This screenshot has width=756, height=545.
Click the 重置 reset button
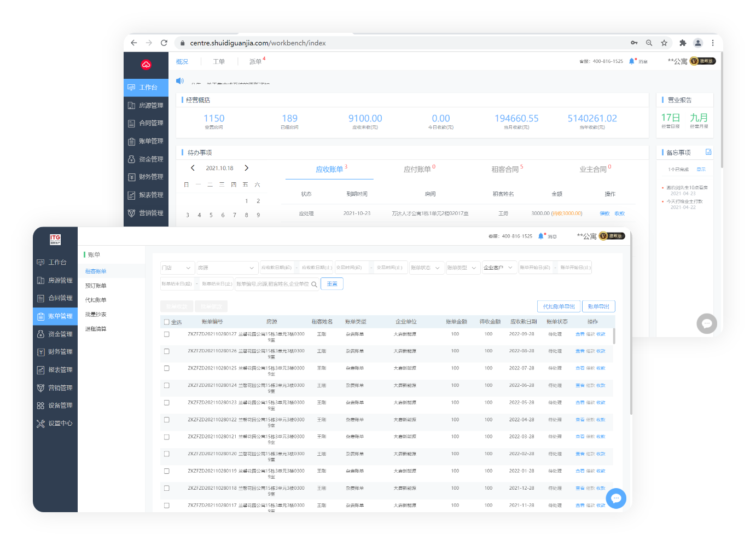coord(332,284)
